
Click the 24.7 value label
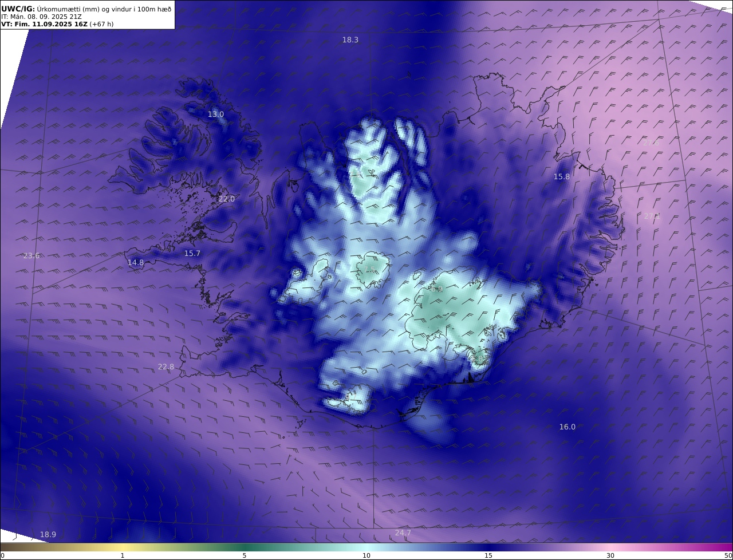coord(403,533)
